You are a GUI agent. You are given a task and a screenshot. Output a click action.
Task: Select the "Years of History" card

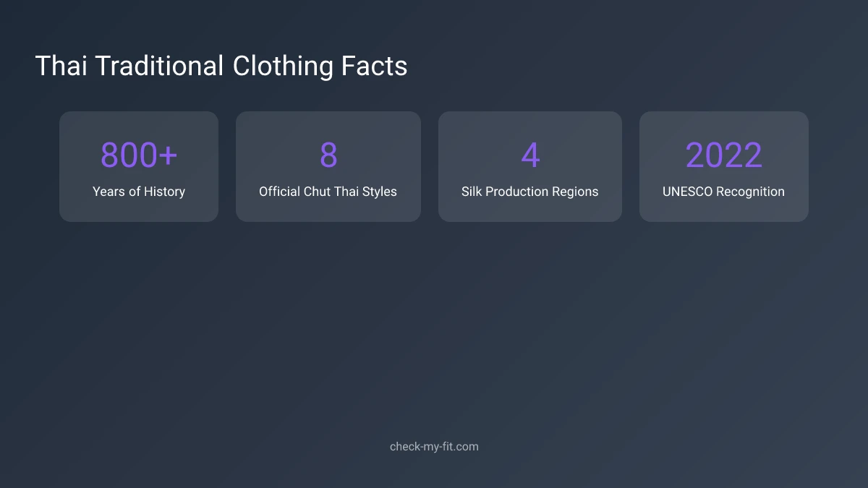pyautogui.click(x=139, y=166)
